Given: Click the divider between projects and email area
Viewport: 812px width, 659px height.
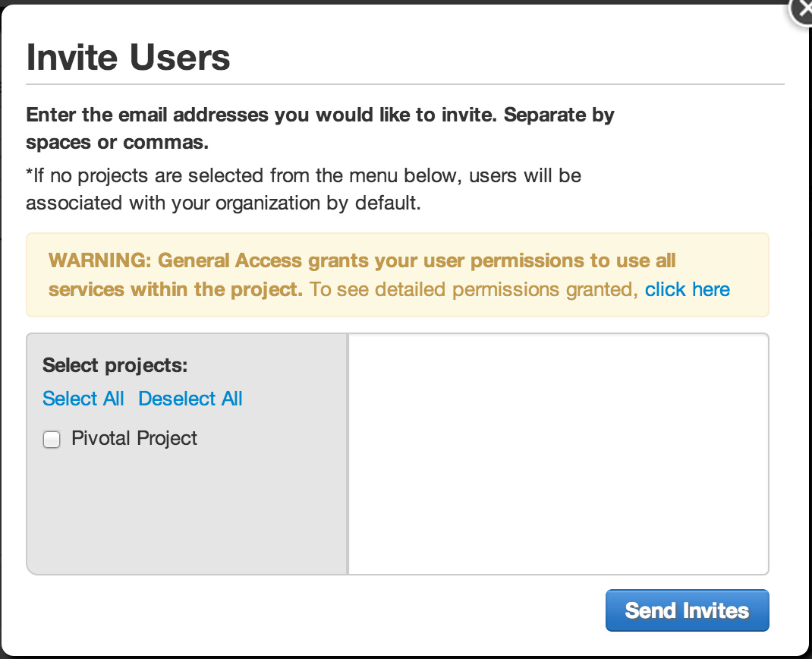Looking at the screenshot, I should tap(348, 454).
